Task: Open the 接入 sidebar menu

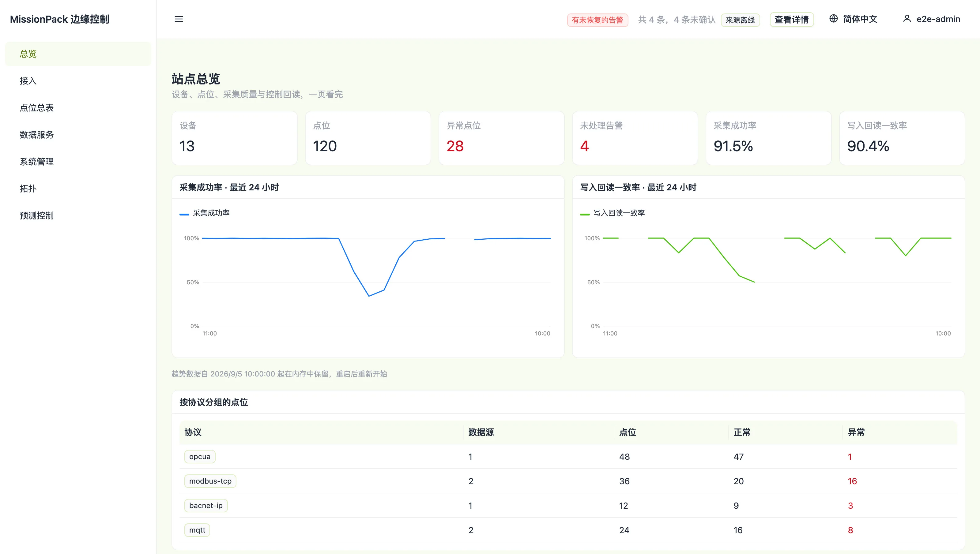Action: [x=78, y=81]
